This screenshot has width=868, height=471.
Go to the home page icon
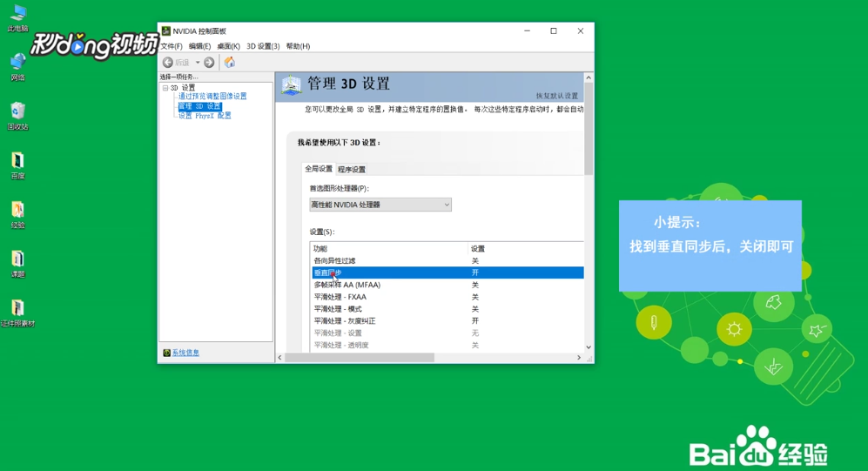(x=229, y=63)
